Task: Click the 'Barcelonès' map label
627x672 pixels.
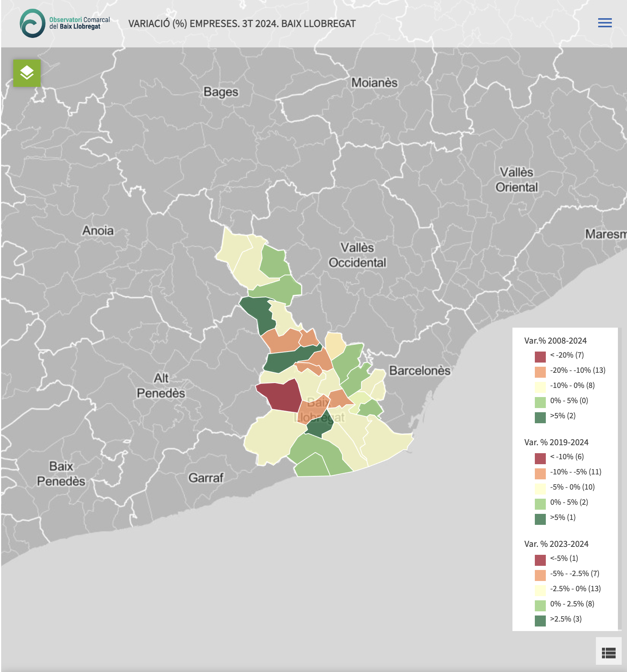Action: [420, 371]
